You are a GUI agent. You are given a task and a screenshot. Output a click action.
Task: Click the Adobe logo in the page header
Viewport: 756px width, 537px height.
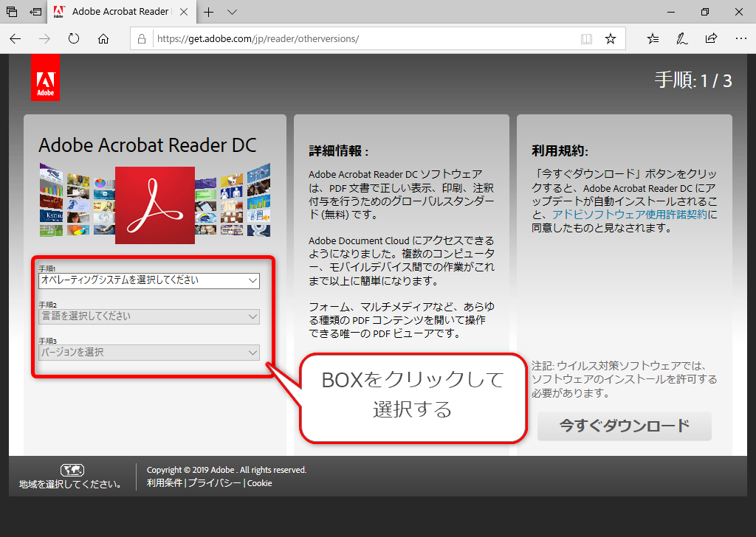pyautogui.click(x=45, y=77)
